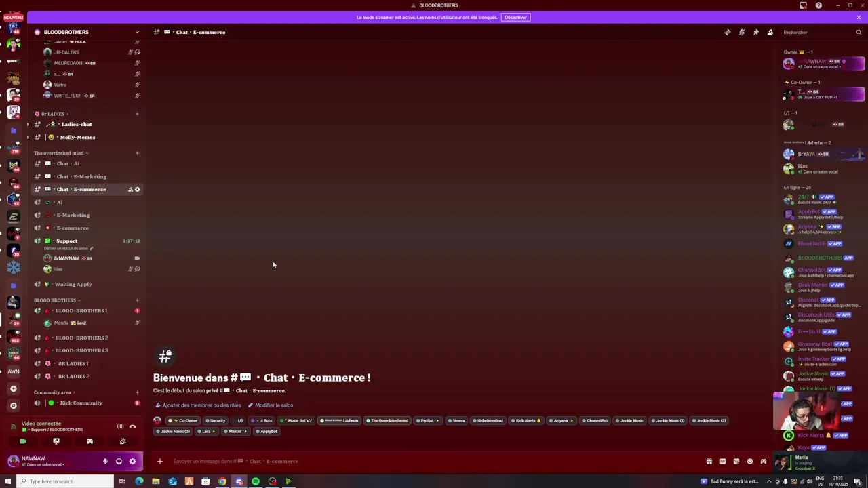Open the Threads icon in channel header
The height and width of the screenshot is (488, 868).
pos(728,32)
